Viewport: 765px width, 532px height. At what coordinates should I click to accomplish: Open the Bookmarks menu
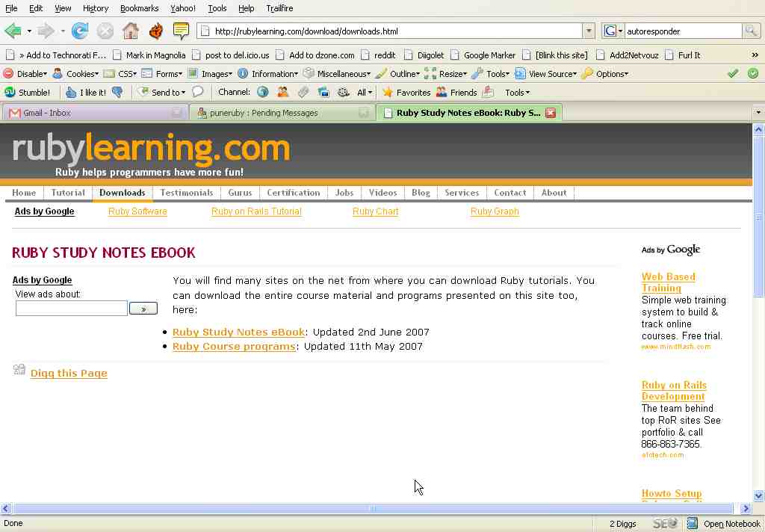point(139,8)
